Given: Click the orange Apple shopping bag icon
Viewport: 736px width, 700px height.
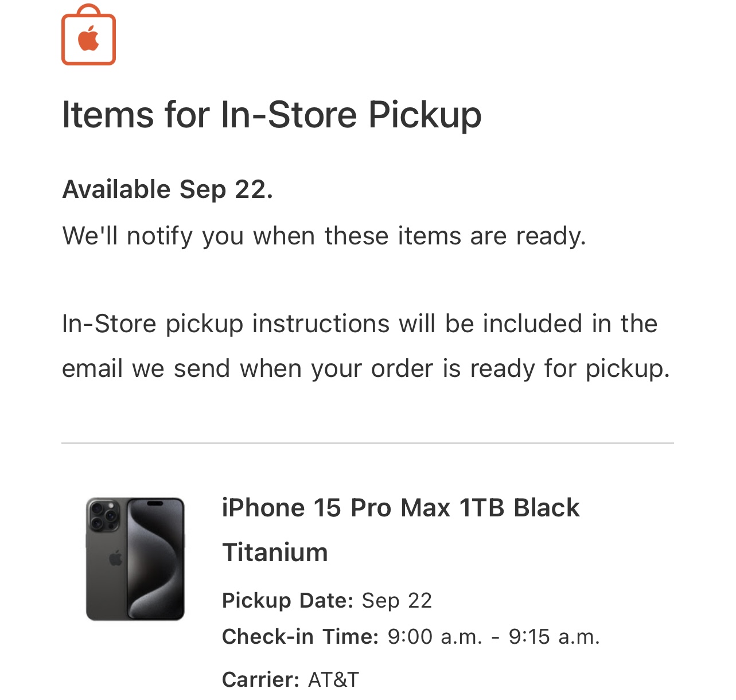Looking at the screenshot, I should point(88,35).
